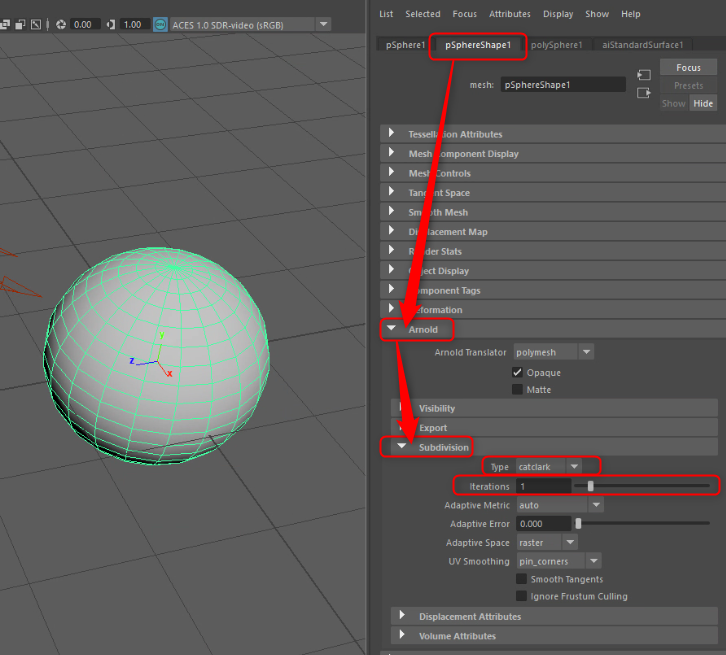Open the Focus menu
Screen dimensions: 726x655
pos(464,14)
